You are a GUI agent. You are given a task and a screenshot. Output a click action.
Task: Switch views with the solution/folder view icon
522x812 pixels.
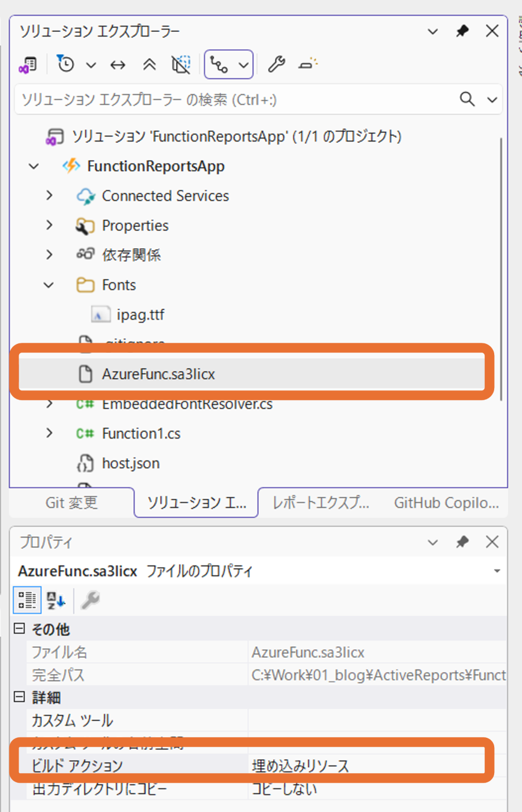point(27,65)
